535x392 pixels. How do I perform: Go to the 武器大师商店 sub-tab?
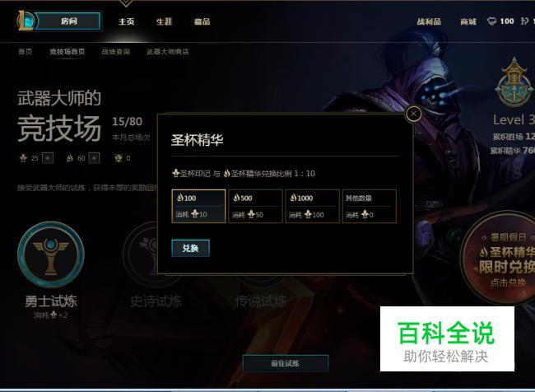tap(168, 52)
